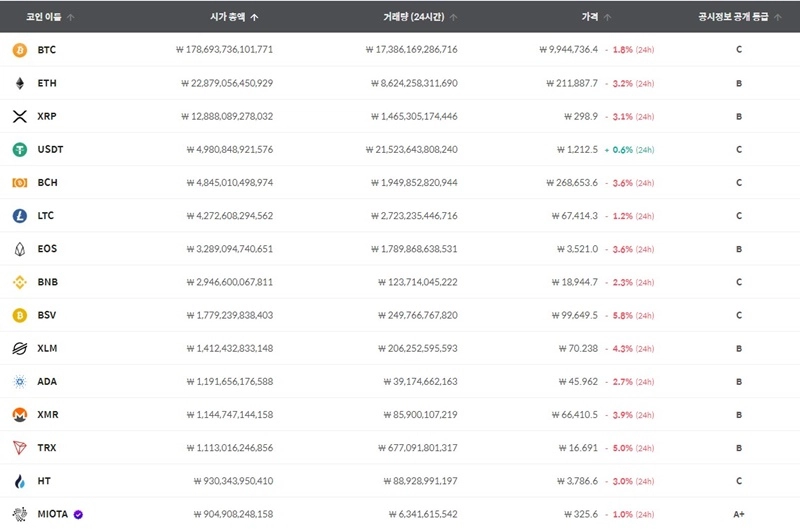Open the BNB coin name link

(x=47, y=282)
